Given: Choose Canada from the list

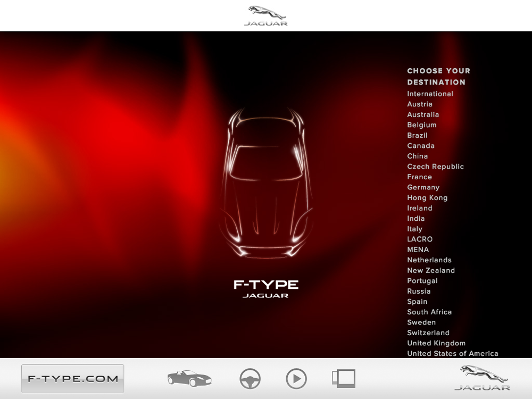Looking at the screenshot, I should (x=421, y=146).
